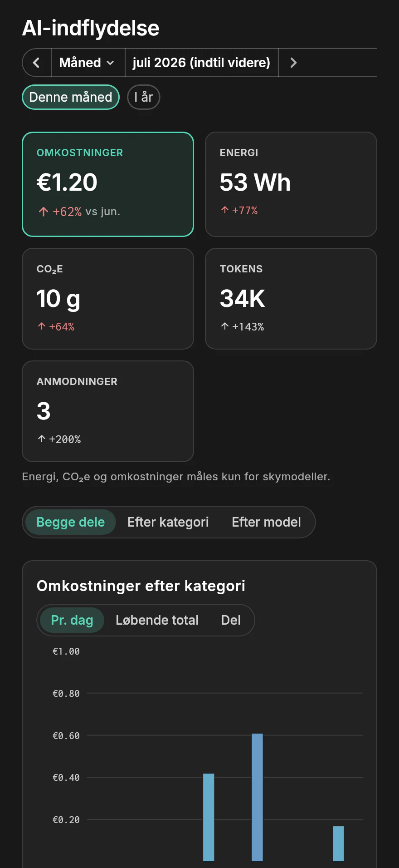
Task: Switch to the Begge dele view
Action: 71,522
